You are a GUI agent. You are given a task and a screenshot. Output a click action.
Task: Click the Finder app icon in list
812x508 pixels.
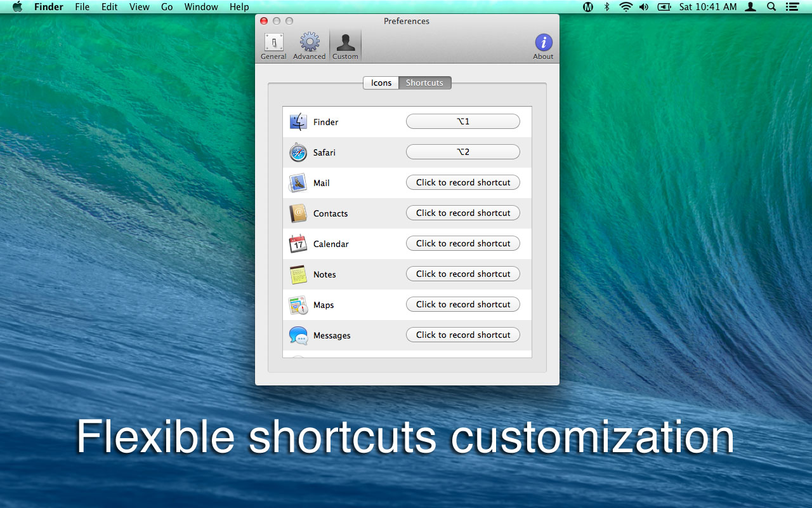coord(298,122)
